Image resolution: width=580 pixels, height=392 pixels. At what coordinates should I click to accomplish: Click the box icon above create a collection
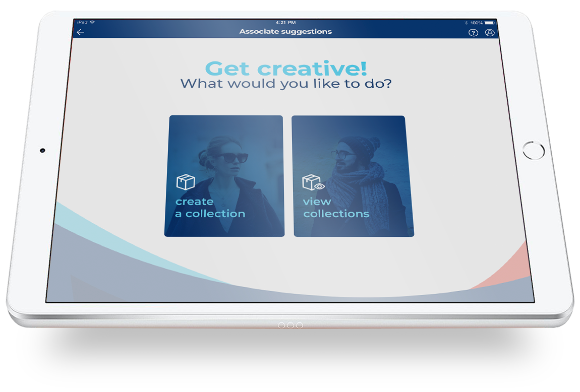pos(185,182)
